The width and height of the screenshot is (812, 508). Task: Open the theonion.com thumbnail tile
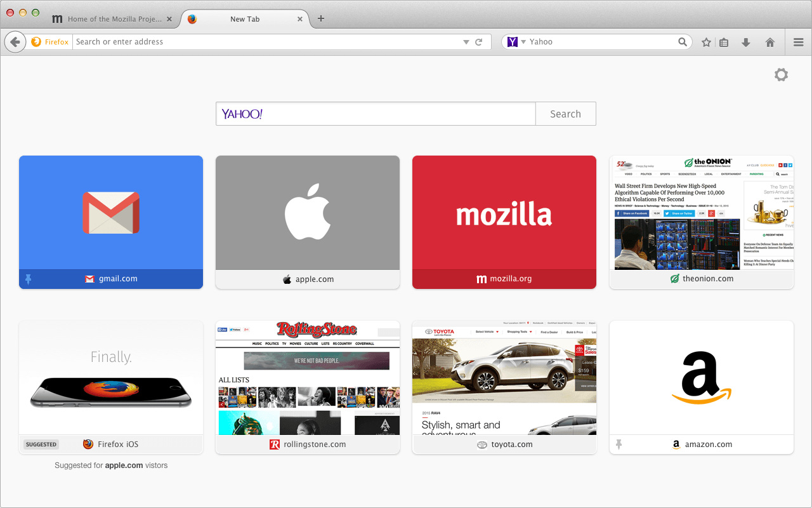[x=701, y=213]
